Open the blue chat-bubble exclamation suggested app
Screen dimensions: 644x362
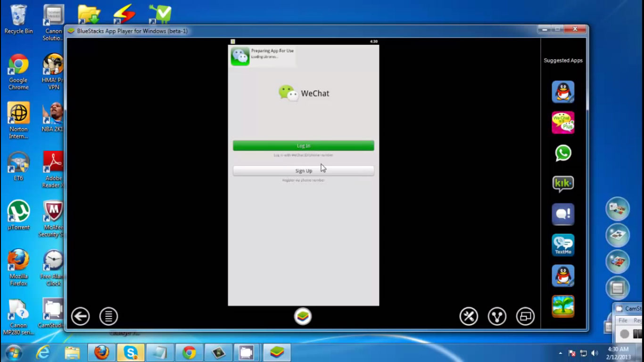coord(563,214)
